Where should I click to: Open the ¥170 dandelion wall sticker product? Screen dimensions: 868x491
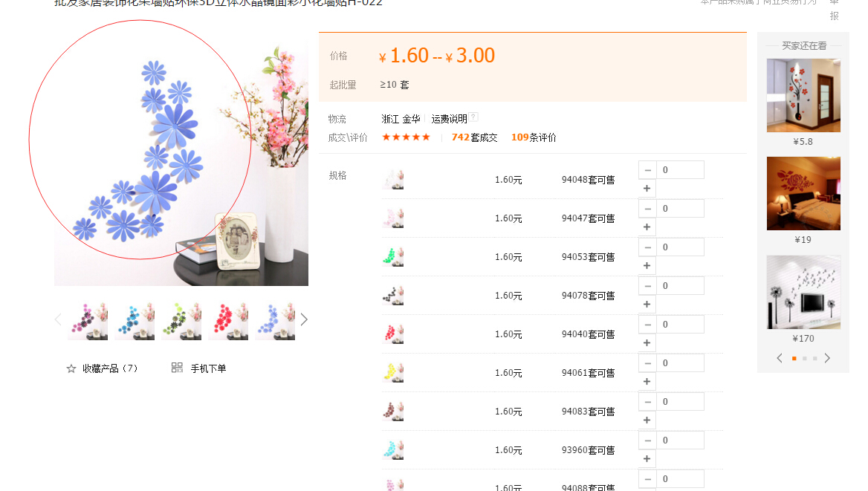coord(803,292)
